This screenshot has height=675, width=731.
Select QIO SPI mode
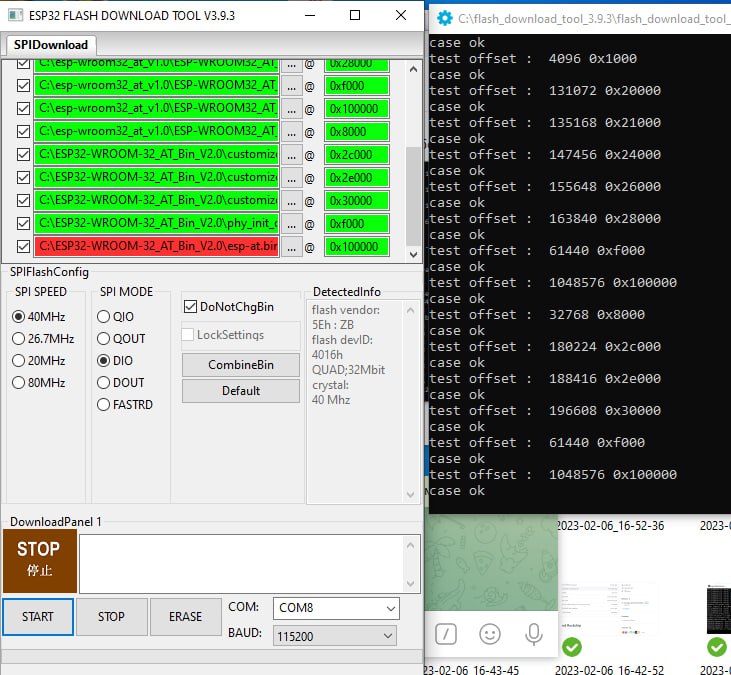tap(103, 317)
